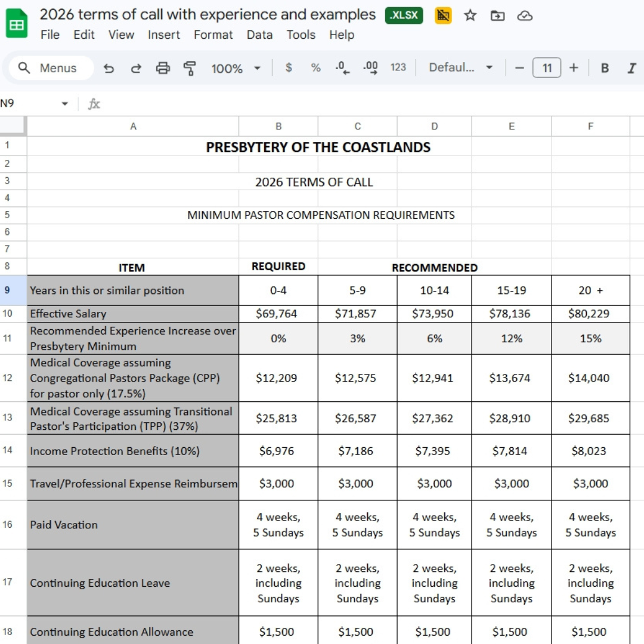Image resolution: width=644 pixels, height=644 pixels.
Task: Print the spreadsheet
Action: point(163,68)
